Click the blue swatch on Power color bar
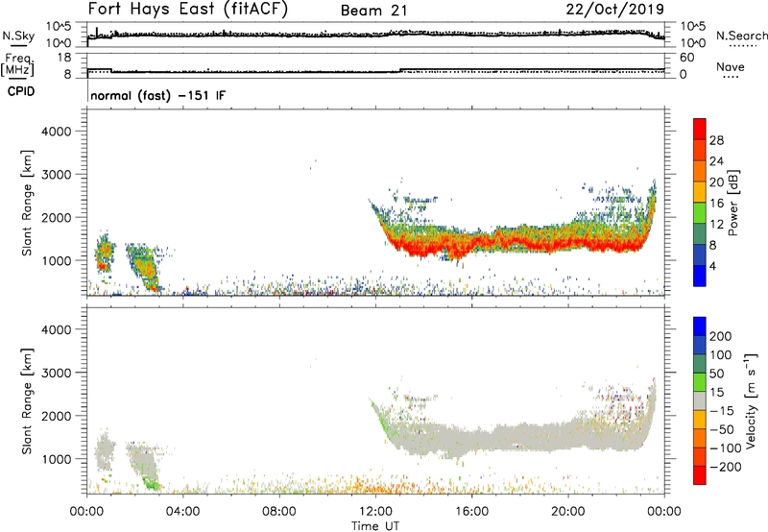The image size is (768, 532). 700,276
